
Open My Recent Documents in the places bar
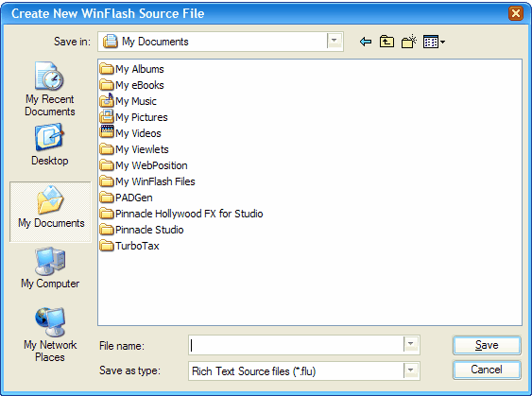(50, 89)
